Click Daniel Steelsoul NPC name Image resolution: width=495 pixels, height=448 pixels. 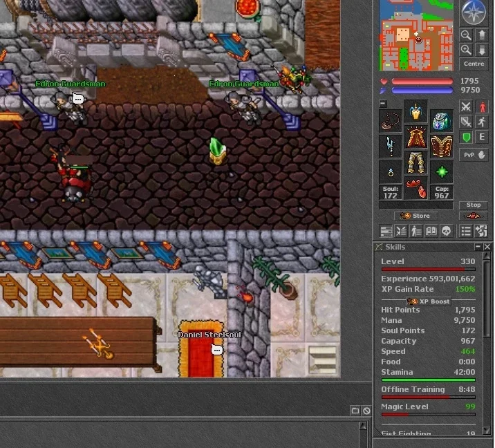[x=209, y=335]
